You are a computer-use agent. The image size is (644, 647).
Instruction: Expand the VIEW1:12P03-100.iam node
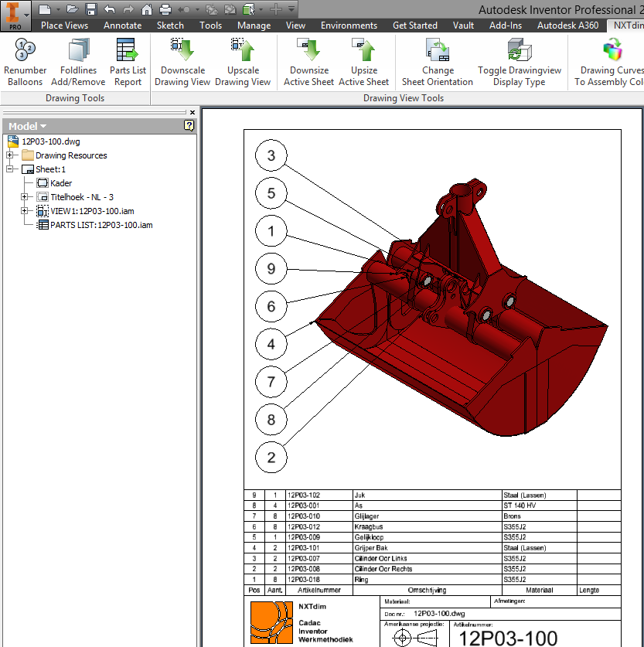pyautogui.click(x=25, y=211)
